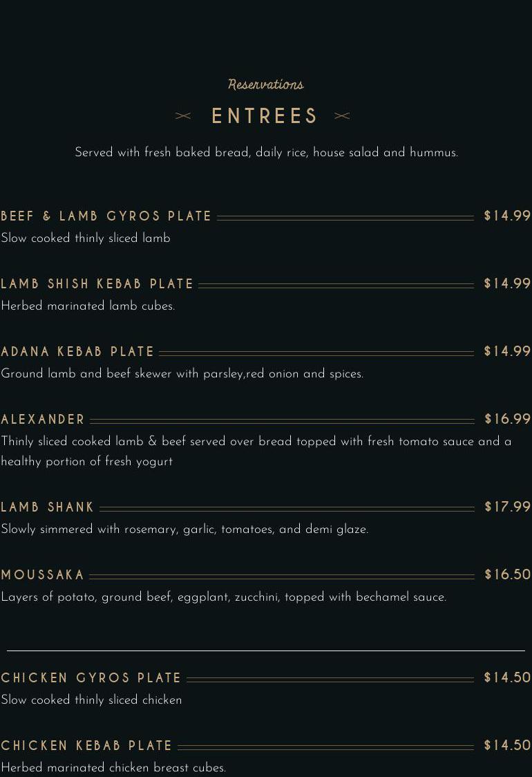Viewport: 532px width, 777px height.
Task: Click the $16.50 Moussaka price
Action: pos(508,575)
